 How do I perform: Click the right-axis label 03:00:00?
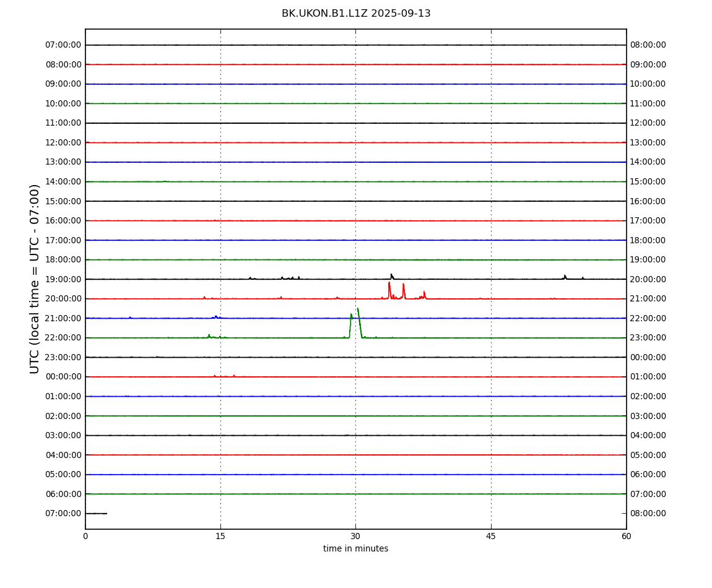[x=648, y=416]
